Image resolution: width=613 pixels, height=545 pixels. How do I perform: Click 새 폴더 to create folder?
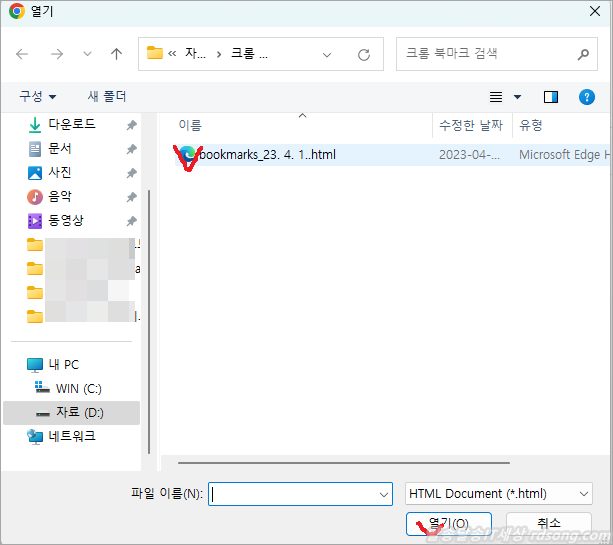[x=107, y=96]
